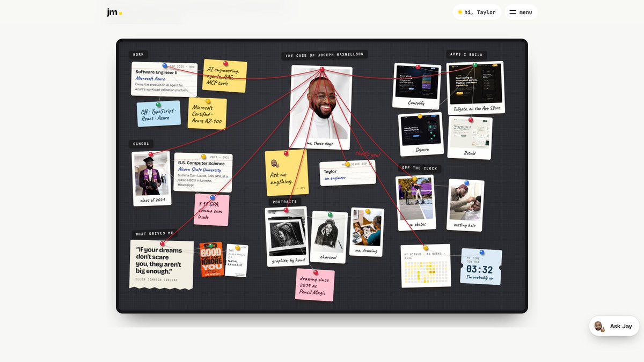Viewport: 644px width, 362px height.
Task: Click the 'If your dreams don't scare you' quote card
Action: 162,265
